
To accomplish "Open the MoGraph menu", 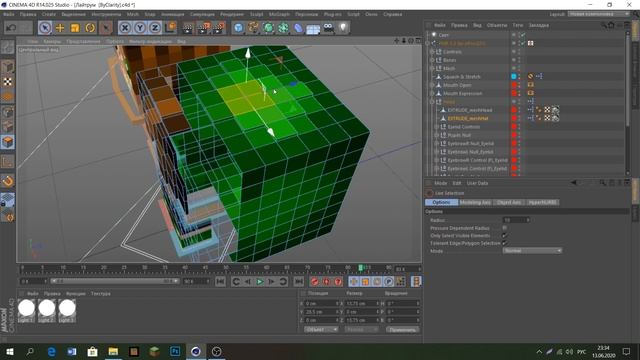I will point(279,14).
